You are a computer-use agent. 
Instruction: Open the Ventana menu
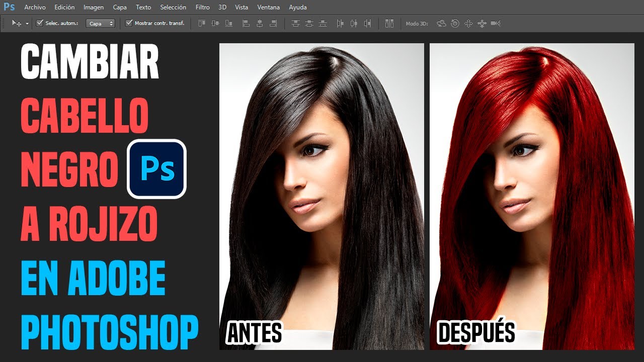click(x=268, y=8)
